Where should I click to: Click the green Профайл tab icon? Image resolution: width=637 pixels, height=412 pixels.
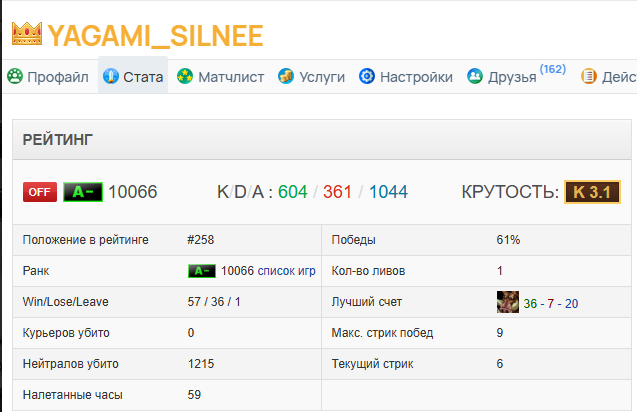click(x=15, y=76)
